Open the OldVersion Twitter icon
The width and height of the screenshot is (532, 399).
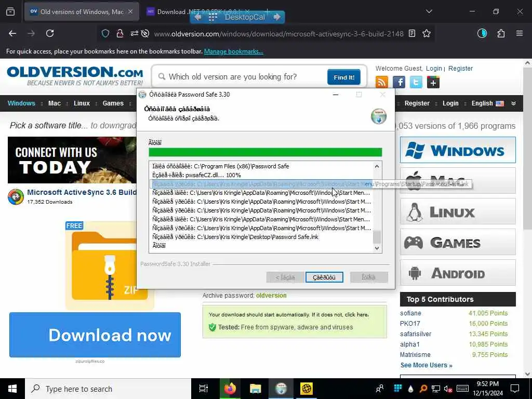click(x=416, y=82)
